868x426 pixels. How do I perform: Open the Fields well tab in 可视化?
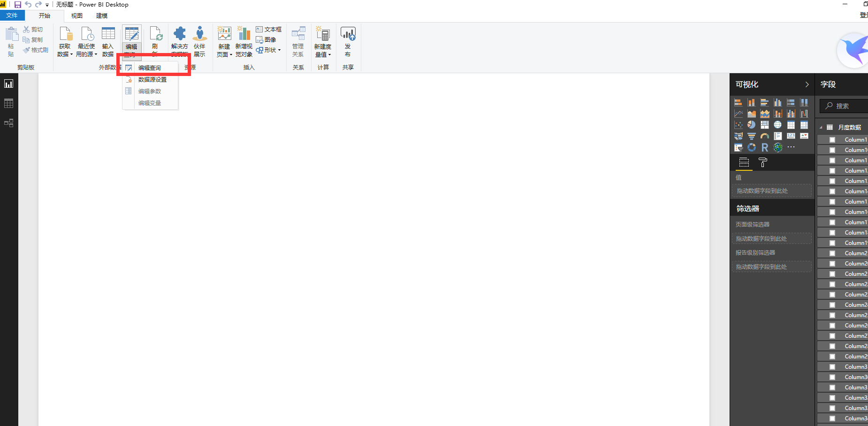coord(744,163)
